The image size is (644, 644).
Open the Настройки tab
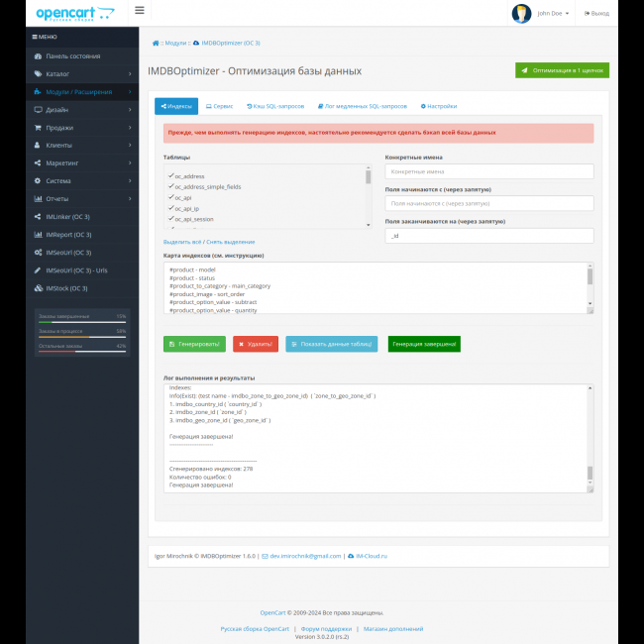pos(439,105)
